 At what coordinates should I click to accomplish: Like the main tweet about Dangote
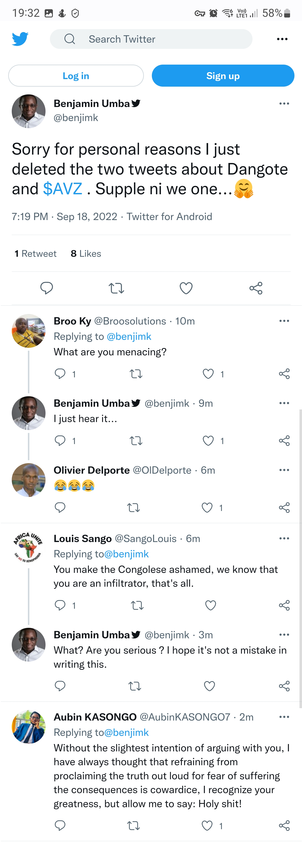click(186, 288)
